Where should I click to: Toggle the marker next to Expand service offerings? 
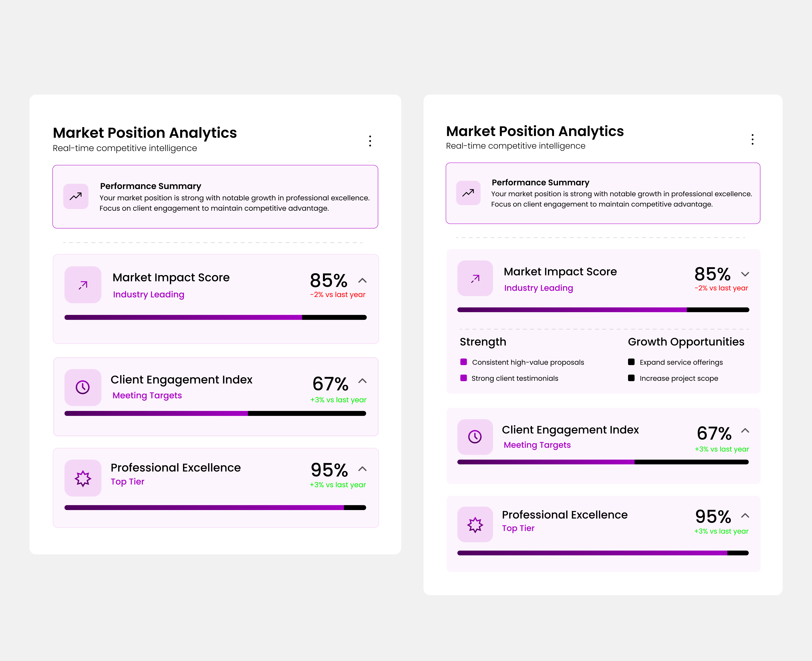pos(631,362)
